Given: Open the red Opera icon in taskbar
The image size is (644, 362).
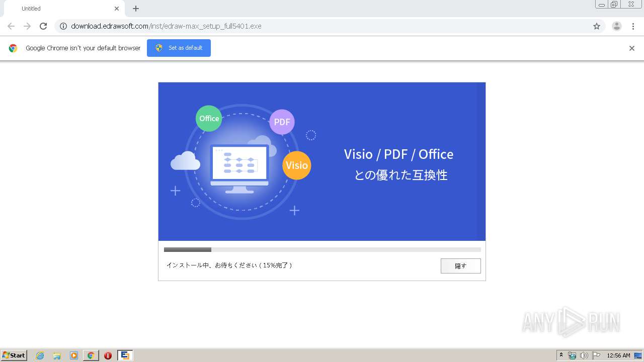Looking at the screenshot, I should click(108, 355).
